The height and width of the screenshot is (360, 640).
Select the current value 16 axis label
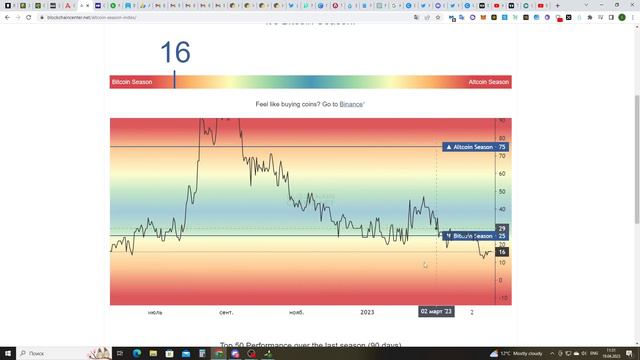502,252
